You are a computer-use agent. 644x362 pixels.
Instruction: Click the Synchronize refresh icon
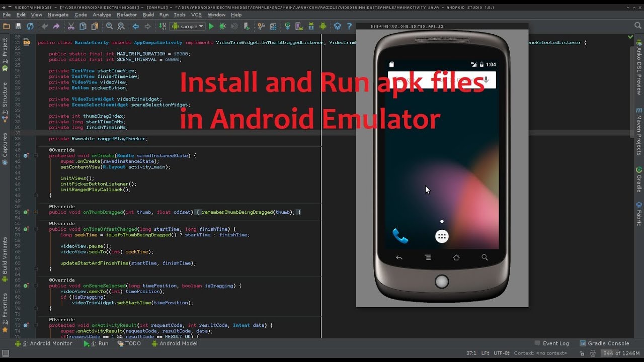point(30,26)
